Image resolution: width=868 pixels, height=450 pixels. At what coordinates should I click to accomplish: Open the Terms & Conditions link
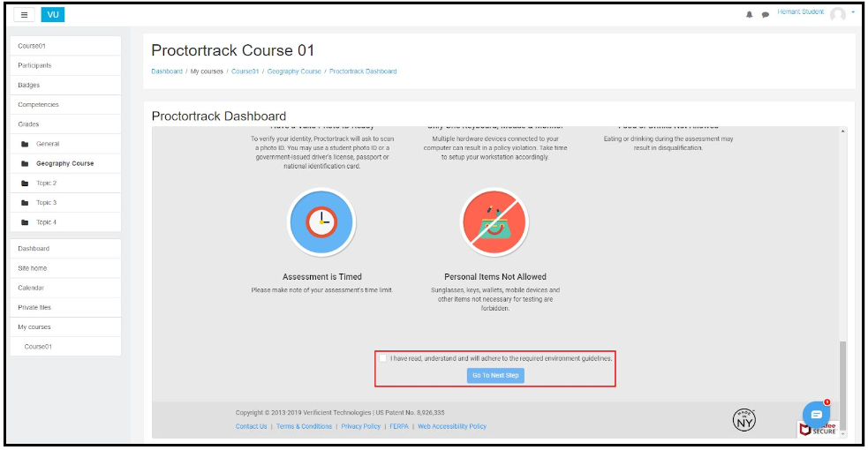[304, 426]
